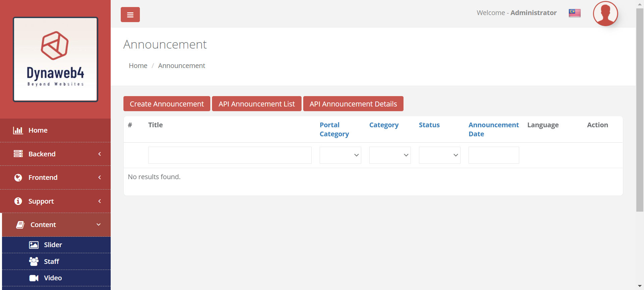Expand the Frontend sidebar menu
Screen dimensions: 644x290
55,177
